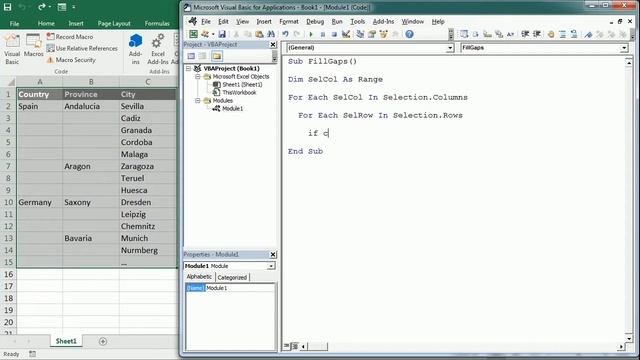Select Sheet1 (Sheet1) in project tree
Viewport: 640px width, 360px height.
coord(242,84)
